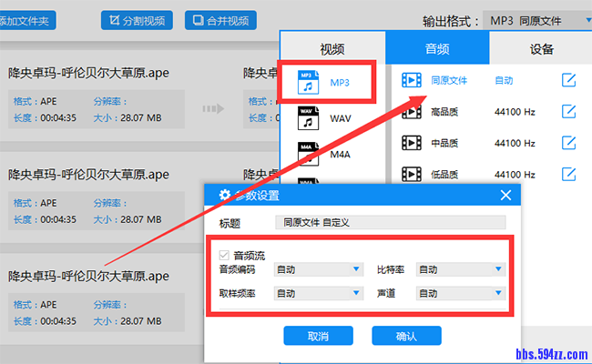592x364 pixels.
Task: Expand the 取样频率 dropdown
Action: tap(318, 293)
